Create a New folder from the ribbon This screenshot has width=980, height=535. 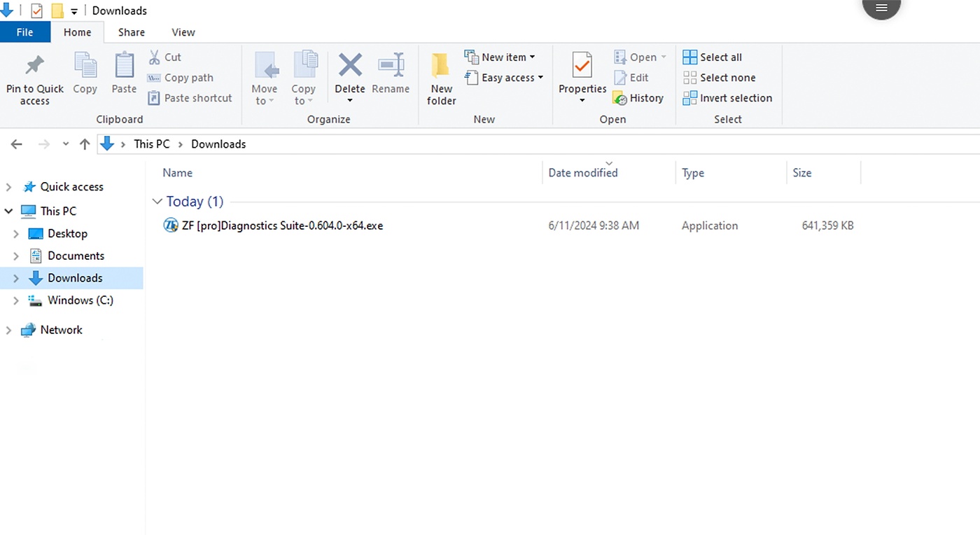point(441,78)
